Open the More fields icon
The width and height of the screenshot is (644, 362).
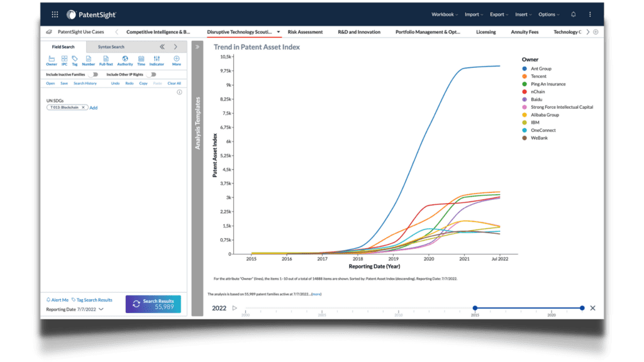[176, 60]
